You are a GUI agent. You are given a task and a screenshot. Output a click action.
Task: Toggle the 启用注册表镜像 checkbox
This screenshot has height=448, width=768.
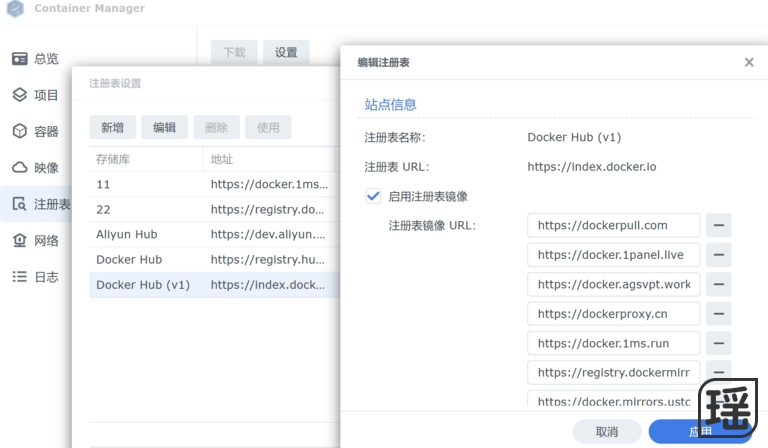pos(373,196)
